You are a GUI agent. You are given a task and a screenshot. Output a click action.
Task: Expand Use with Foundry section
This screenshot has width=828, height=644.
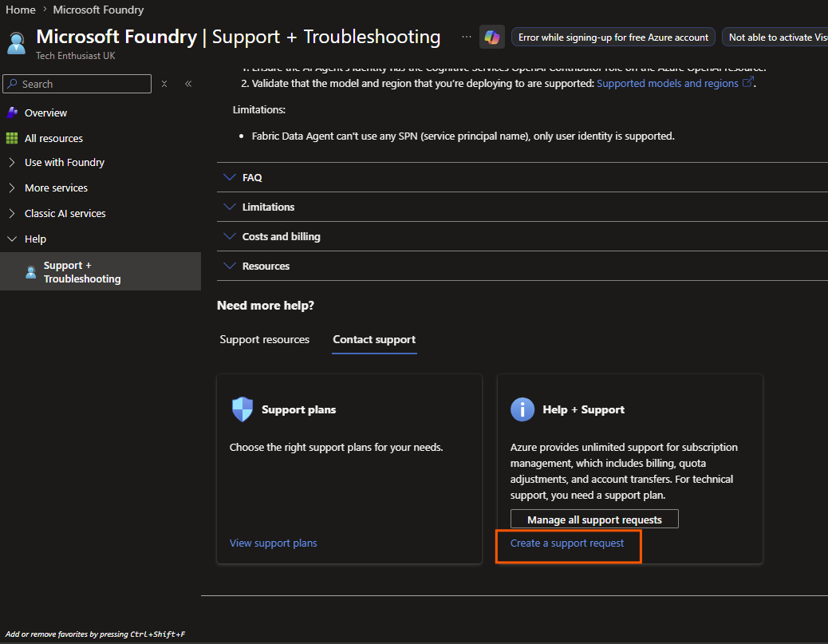[x=12, y=162]
